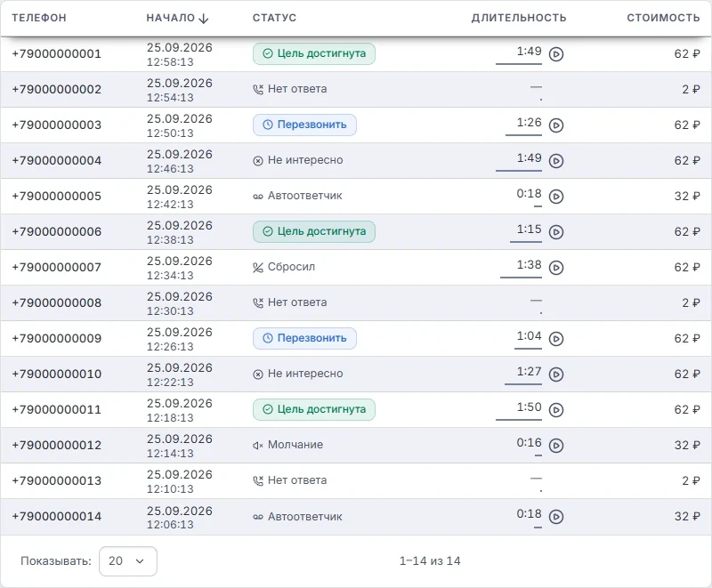
Task: Open the Показывать rows-per-page dropdown
Action: [128, 561]
